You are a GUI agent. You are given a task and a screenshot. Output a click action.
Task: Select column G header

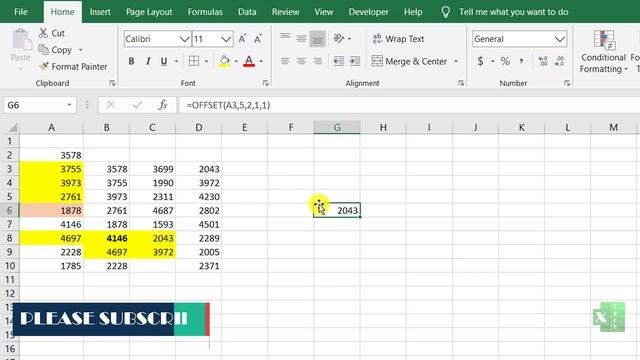[337, 127]
